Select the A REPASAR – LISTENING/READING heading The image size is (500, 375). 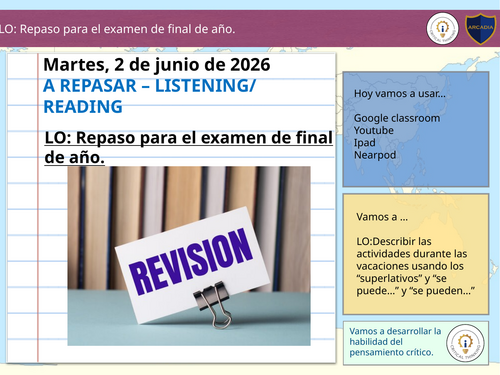149,96
